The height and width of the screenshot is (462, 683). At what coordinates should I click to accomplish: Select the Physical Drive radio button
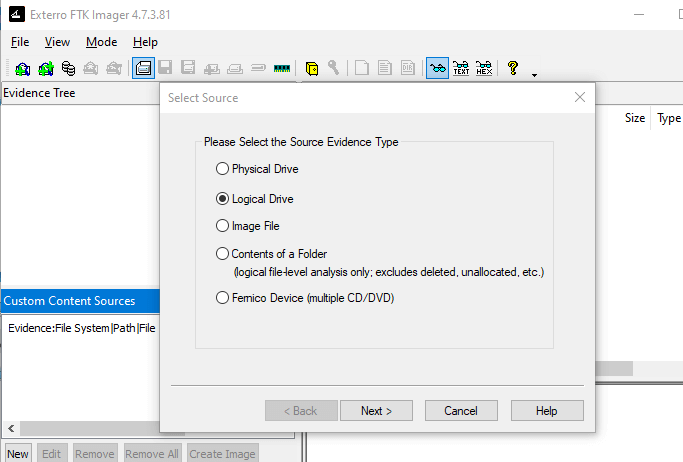(222, 169)
